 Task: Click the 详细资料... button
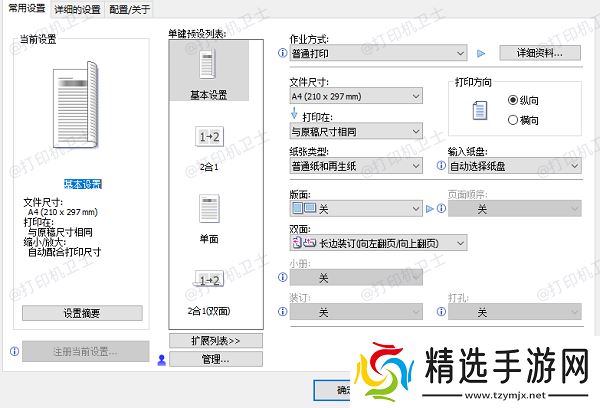point(540,53)
